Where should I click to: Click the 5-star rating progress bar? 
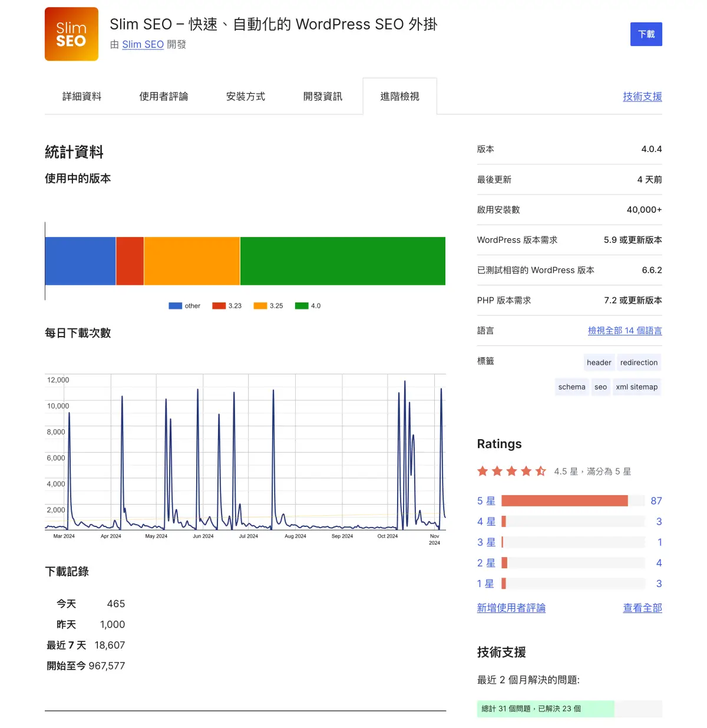[573, 501]
